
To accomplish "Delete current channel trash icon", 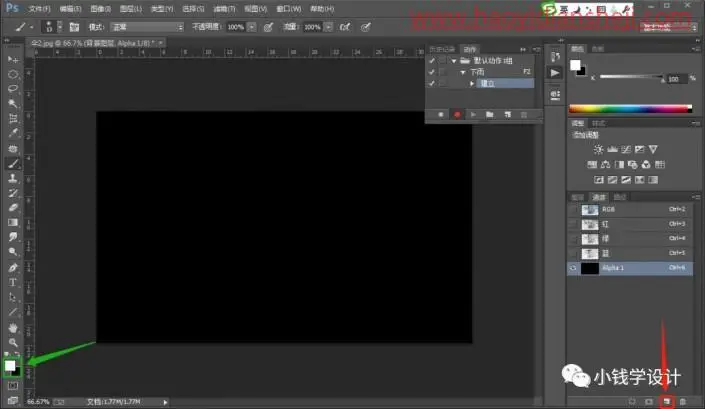I will tap(683, 401).
